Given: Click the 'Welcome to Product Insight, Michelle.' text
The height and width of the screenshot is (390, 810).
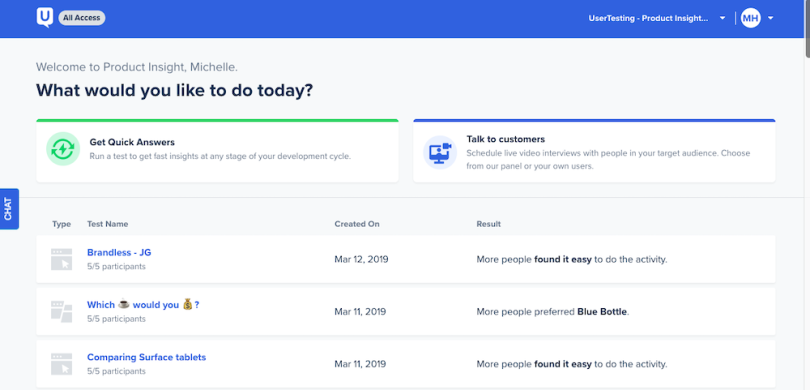Looking at the screenshot, I should click(137, 67).
